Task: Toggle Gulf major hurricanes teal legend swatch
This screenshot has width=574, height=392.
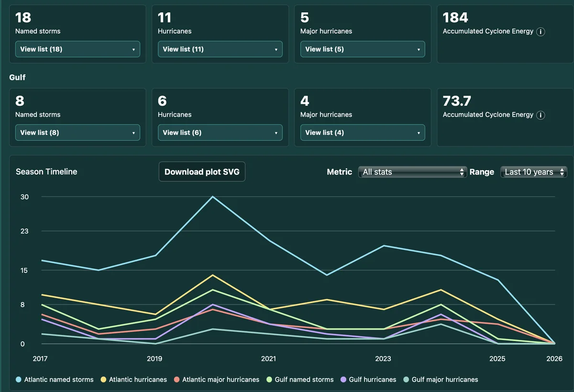Action: point(406,380)
